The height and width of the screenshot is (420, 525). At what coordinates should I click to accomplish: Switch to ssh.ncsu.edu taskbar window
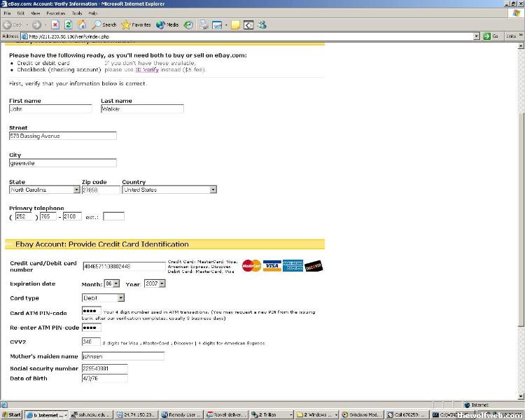pos(92,415)
